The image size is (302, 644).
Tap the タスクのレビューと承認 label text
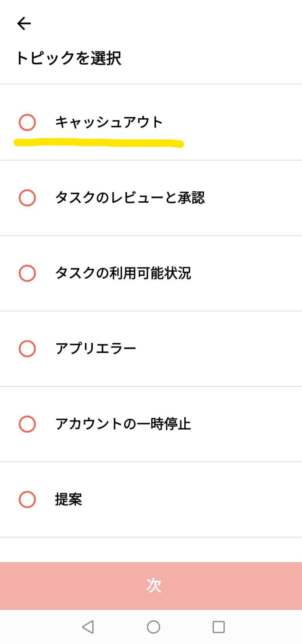click(x=130, y=198)
